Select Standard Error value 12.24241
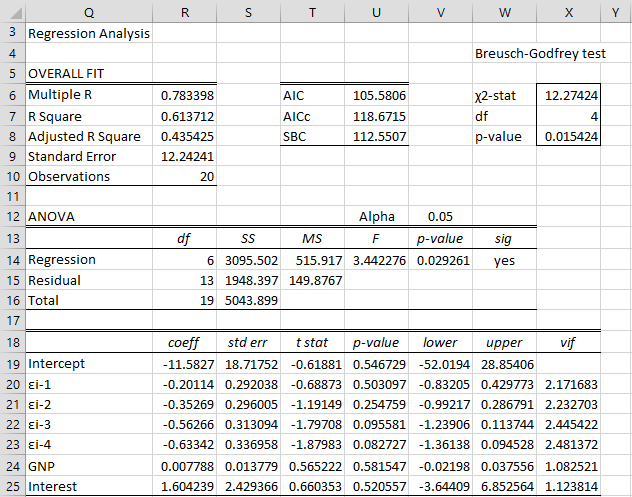Viewport: 632px width, 497px height. coord(185,156)
